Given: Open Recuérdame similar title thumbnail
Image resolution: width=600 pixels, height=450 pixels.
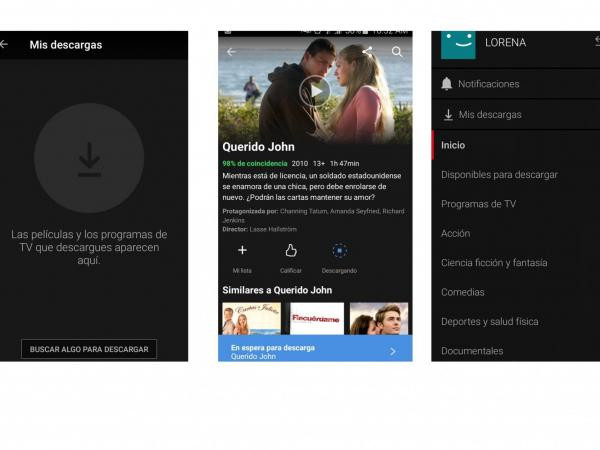Looking at the screenshot, I should pyautogui.click(x=316, y=319).
